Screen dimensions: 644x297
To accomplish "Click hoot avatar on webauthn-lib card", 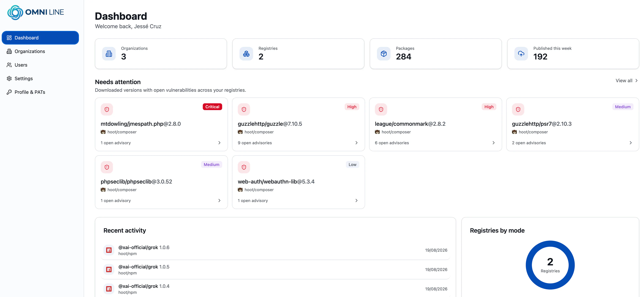I will click(240, 190).
